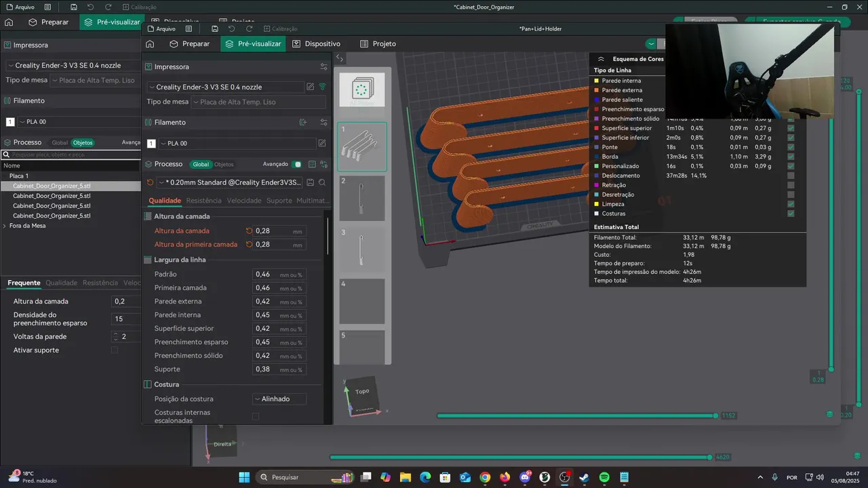The height and width of the screenshot is (488, 868).
Task: Open back window PLA 00 filament dropdown
Action: 79,122
